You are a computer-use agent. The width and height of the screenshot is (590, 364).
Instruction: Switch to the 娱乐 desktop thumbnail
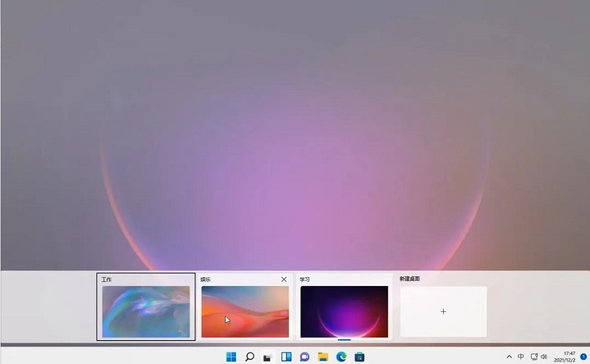[245, 311]
